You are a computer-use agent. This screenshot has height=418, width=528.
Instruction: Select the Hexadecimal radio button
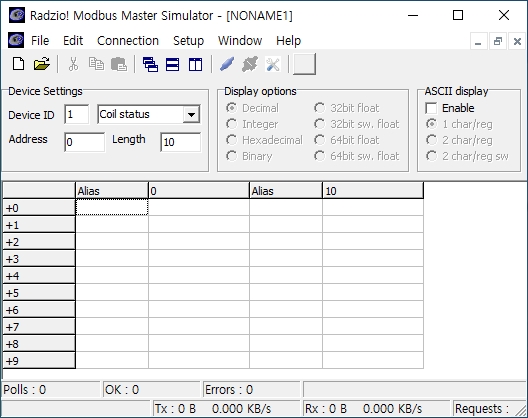point(231,140)
